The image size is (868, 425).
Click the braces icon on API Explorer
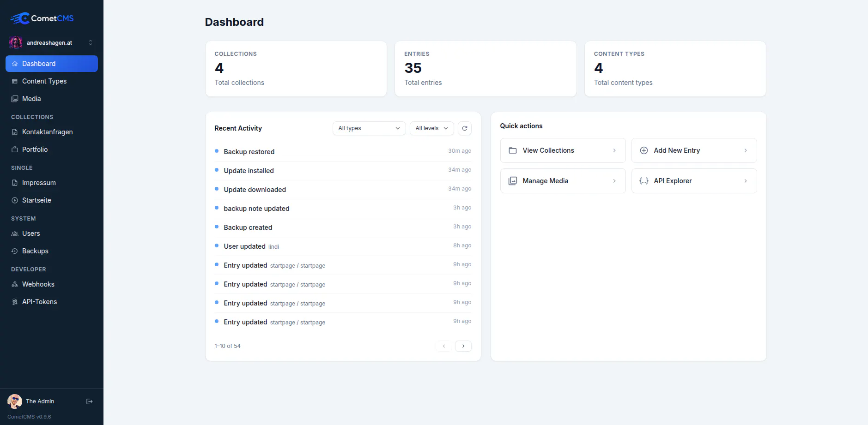pyautogui.click(x=644, y=181)
